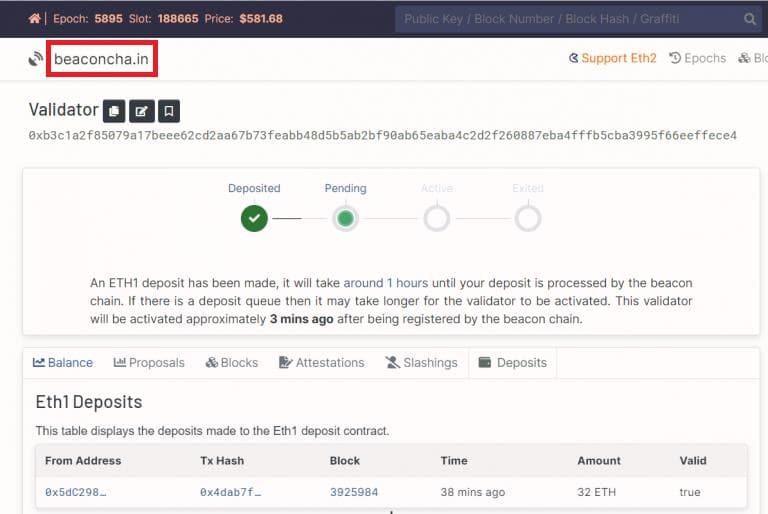
Task: Switch to the Balance tab
Action: [63, 363]
